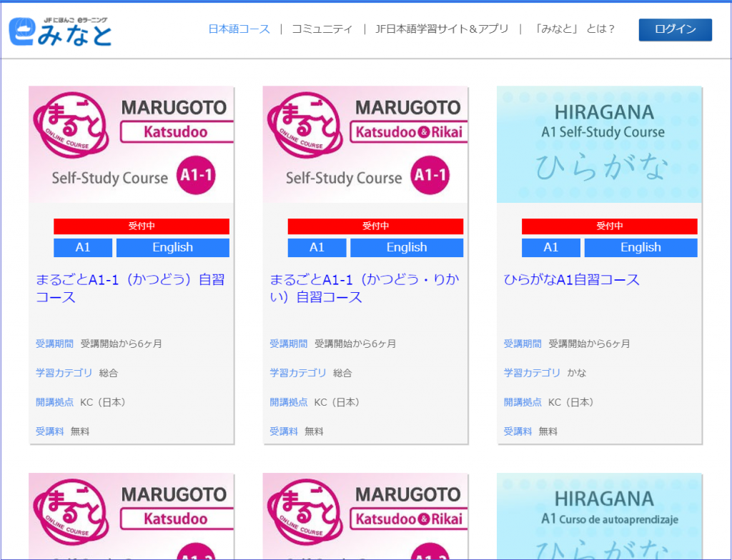
Task: Click 学習カテゴリ label in the Katsudoo card
Action: 64,373
